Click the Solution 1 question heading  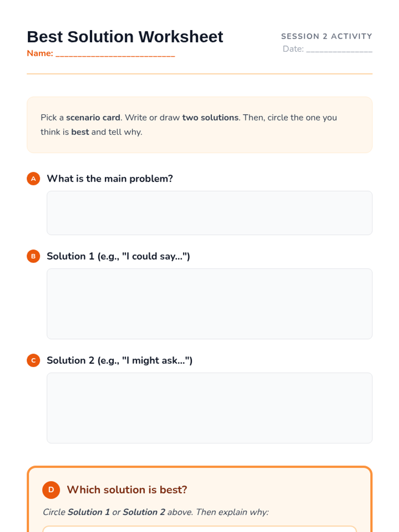click(x=118, y=256)
